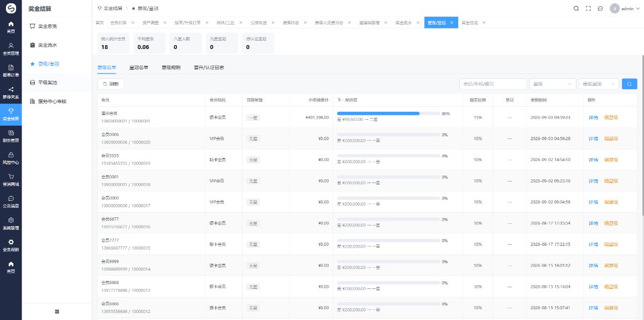Viewport: 644px width, 320px height.
Task: Open 报单订单 in the dark navigation bar
Action: (11, 71)
